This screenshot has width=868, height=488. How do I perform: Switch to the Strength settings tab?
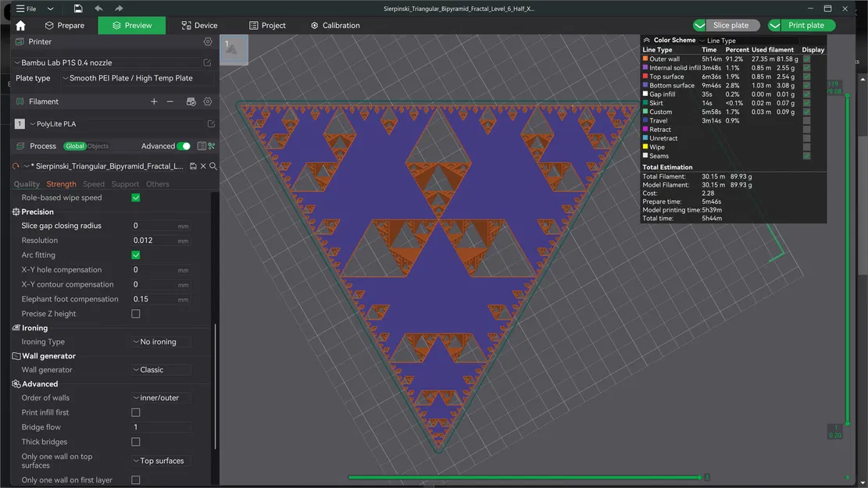tap(61, 184)
